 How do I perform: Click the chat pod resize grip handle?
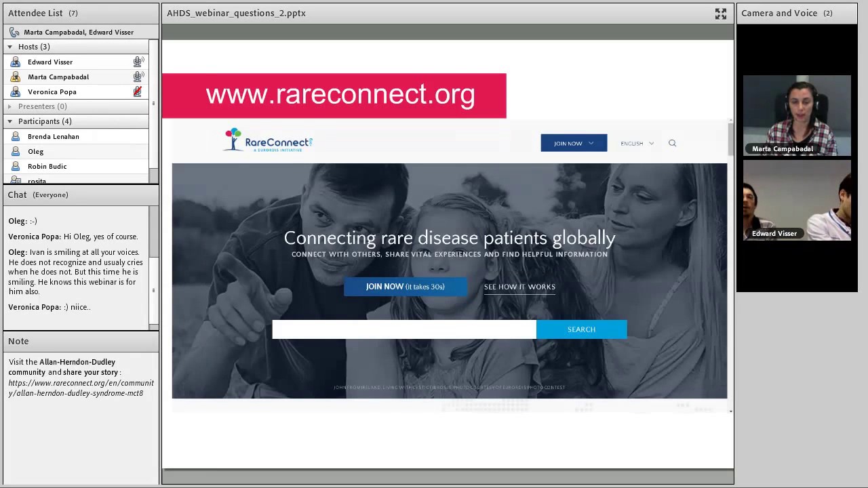tap(153, 290)
